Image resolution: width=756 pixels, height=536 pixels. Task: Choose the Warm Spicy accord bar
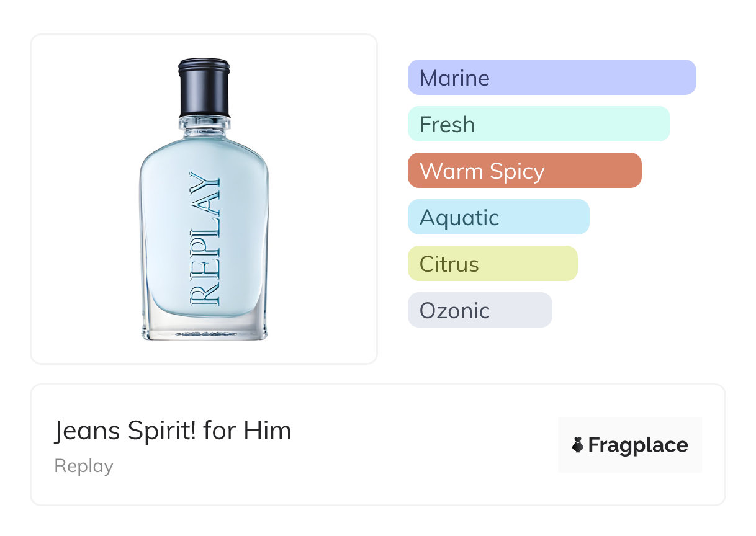(x=524, y=171)
